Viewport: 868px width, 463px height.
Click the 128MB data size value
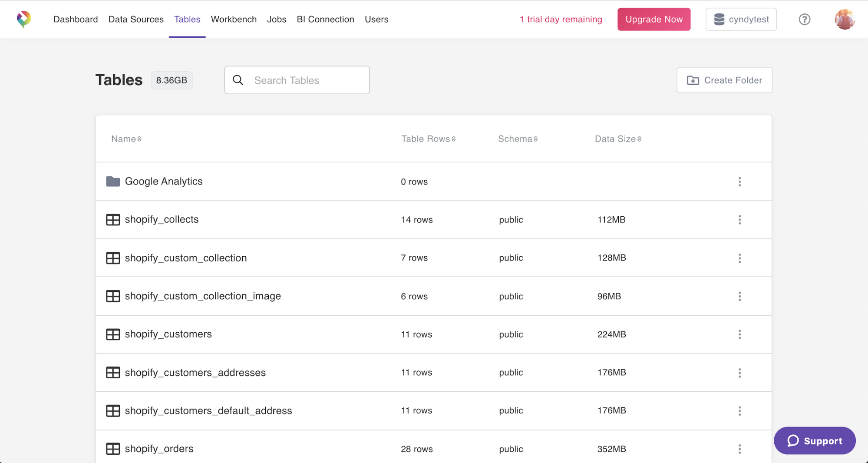coord(611,258)
